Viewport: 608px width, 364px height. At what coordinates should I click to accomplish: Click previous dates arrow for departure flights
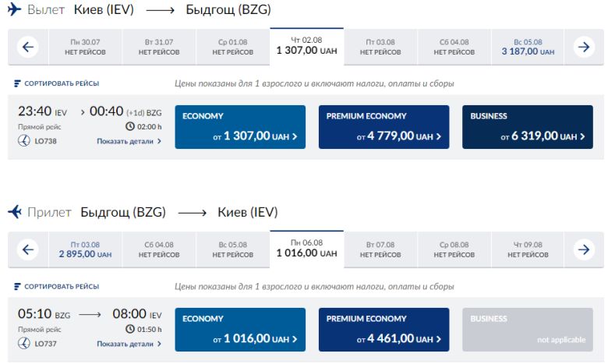[27, 47]
